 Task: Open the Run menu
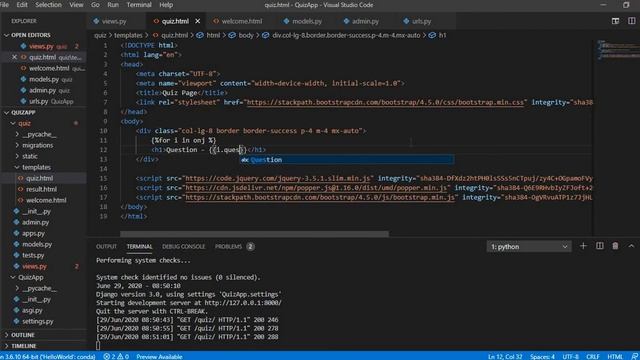tap(113, 5)
